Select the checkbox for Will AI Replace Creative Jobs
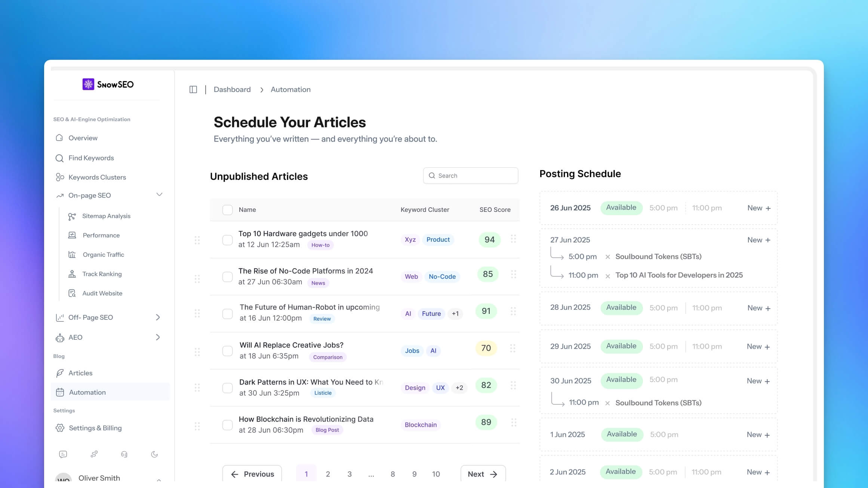This screenshot has height=488, width=868. coord(227,350)
